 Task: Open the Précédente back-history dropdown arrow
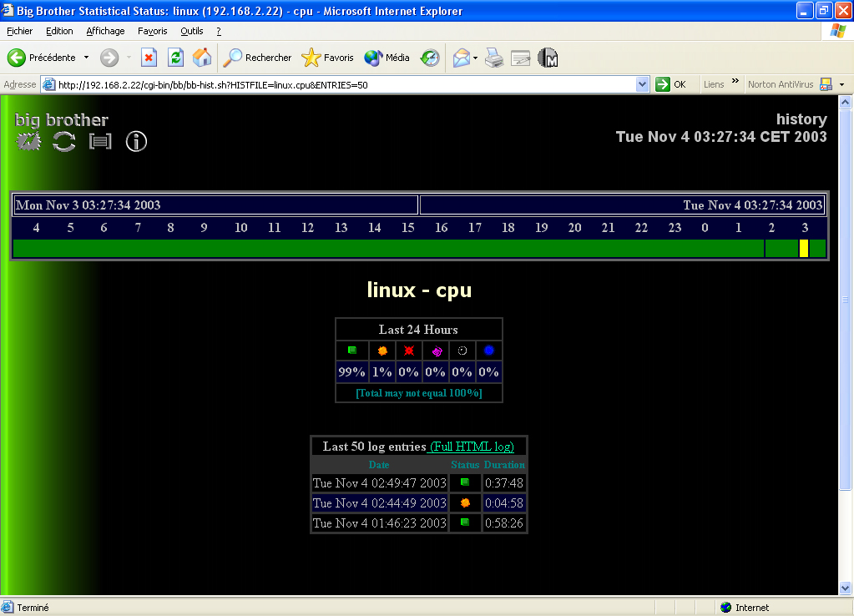[86, 58]
